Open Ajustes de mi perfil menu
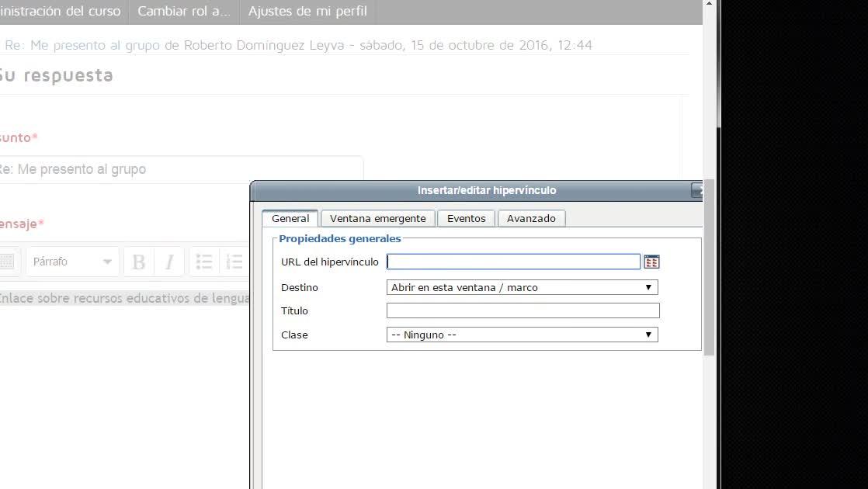The width and height of the screenshot is (868, 489). click(307, 11)
